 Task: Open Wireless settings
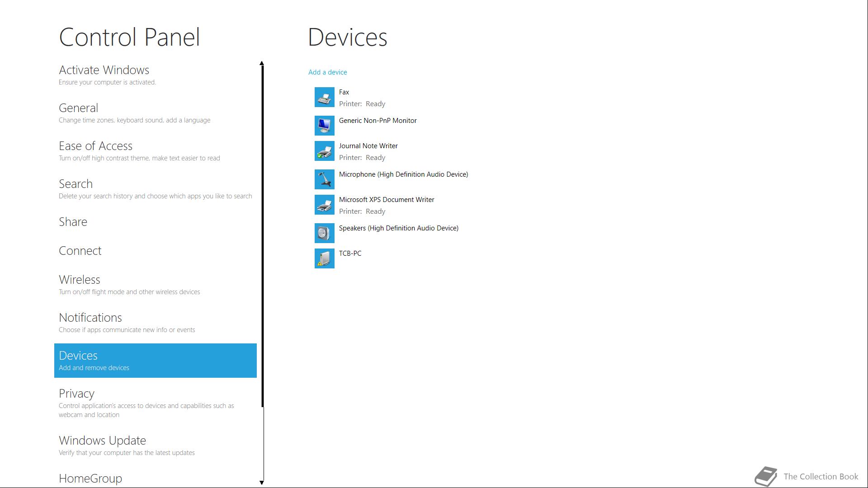pyautogui.click(x=156, y=285)
